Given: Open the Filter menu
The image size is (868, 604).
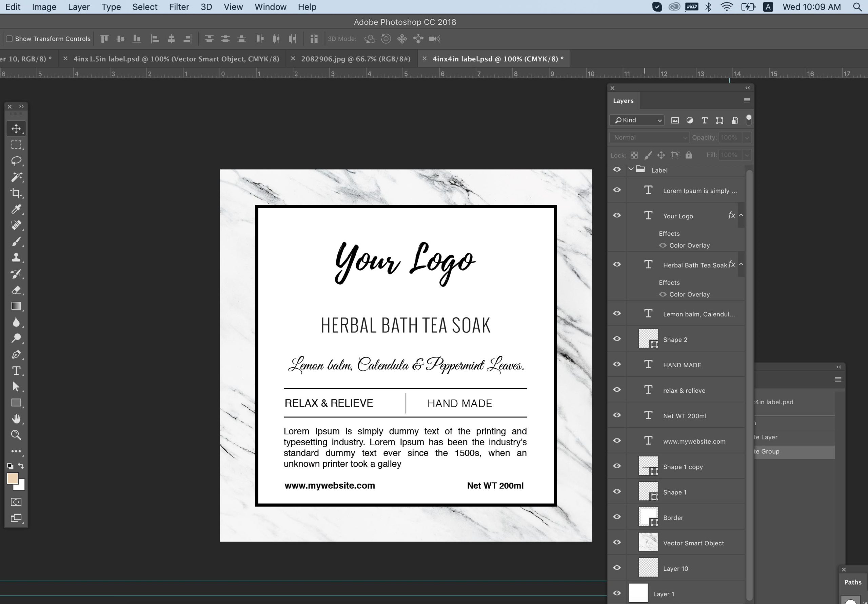Looking at the screenshot, I should [x=179, y=7].
